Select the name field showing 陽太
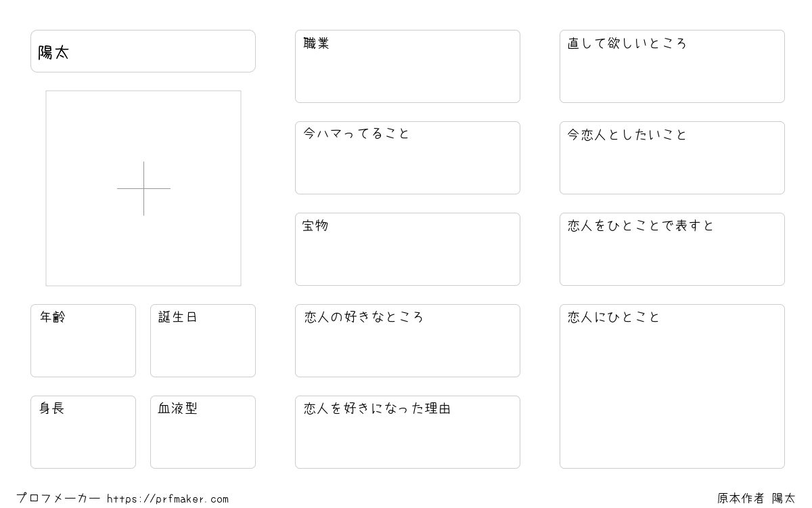Screen dimensions: 812x508 pos(143,51)
